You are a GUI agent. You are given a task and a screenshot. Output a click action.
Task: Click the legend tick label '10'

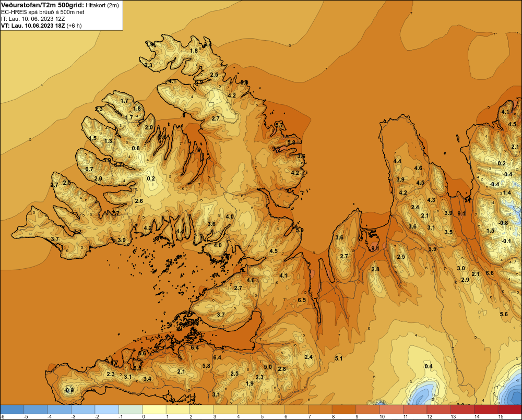(x=382, y=417)
